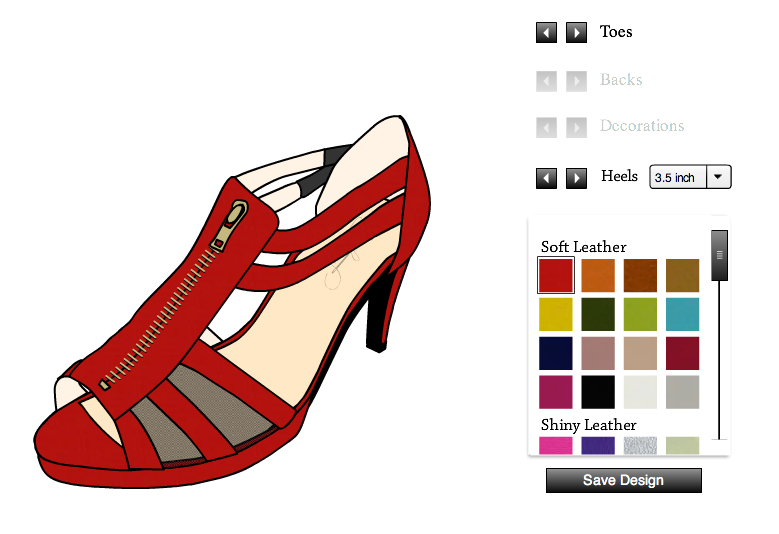Screen dimensions: 779x534
Task: Select the purple Shiny Leather swatch
Action: point(598,446)
